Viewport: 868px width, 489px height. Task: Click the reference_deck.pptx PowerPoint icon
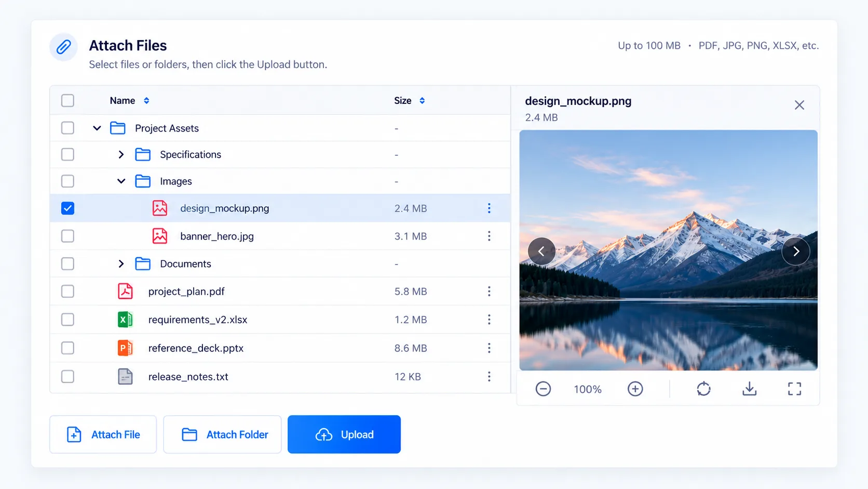click(x=125, y=348)
